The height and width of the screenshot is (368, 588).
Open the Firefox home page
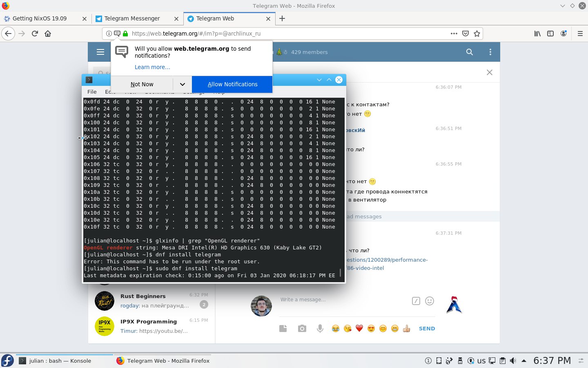pos(48,34)
